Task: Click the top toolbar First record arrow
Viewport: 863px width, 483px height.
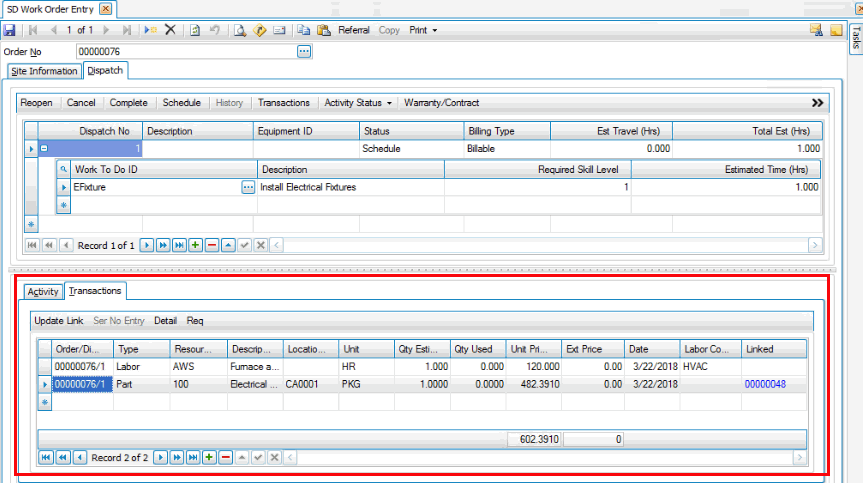Action: coord(33,30)
